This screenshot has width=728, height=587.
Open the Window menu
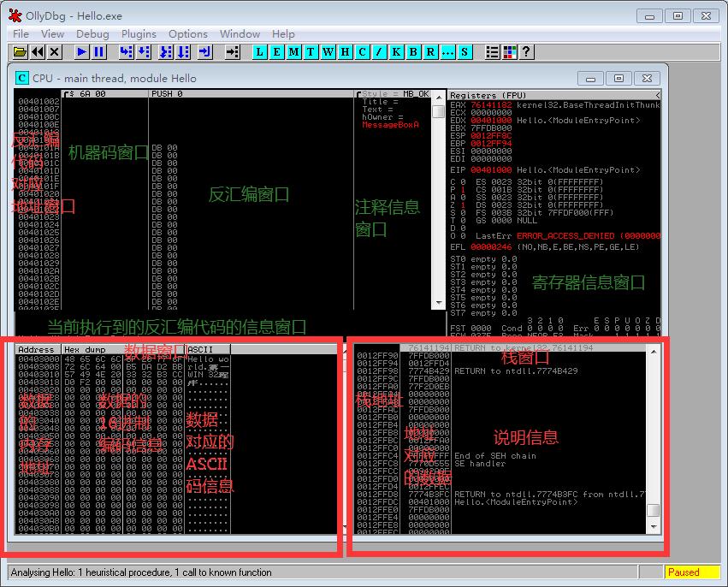click(240, 34)
